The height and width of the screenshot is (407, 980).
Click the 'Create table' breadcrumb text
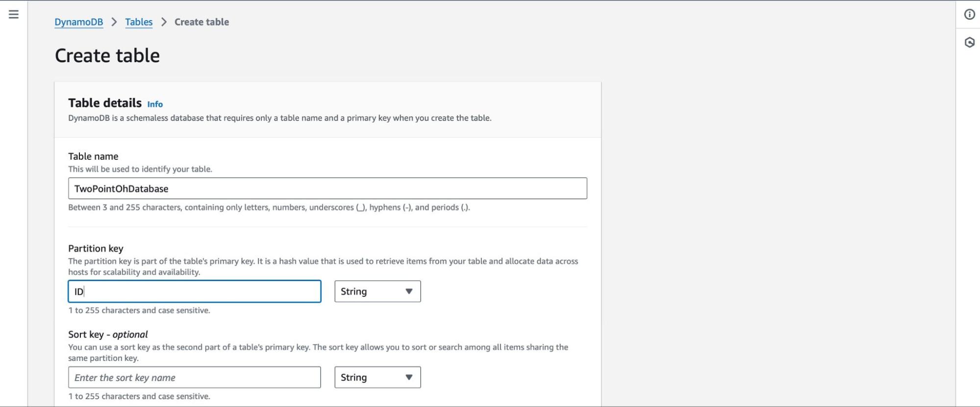tap(201, 22)
